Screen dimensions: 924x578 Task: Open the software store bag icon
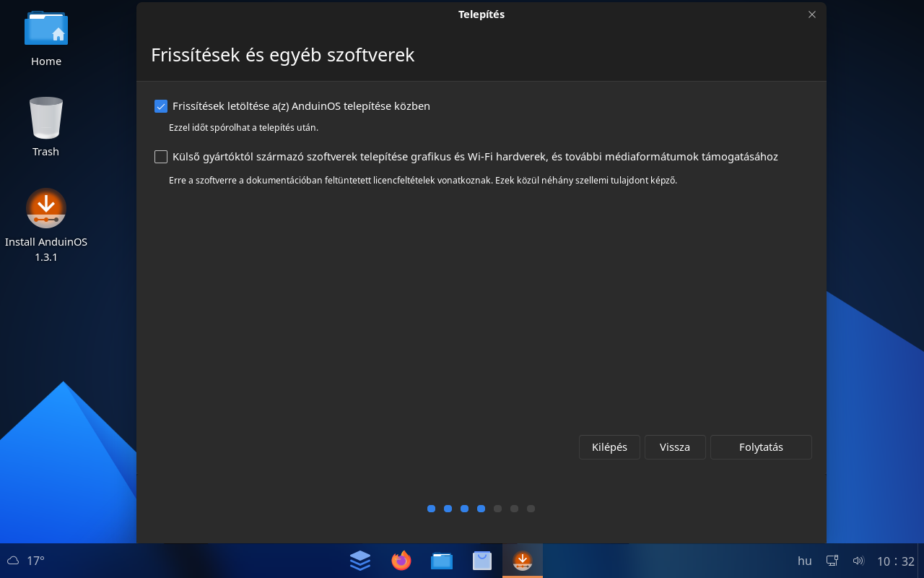482,560
